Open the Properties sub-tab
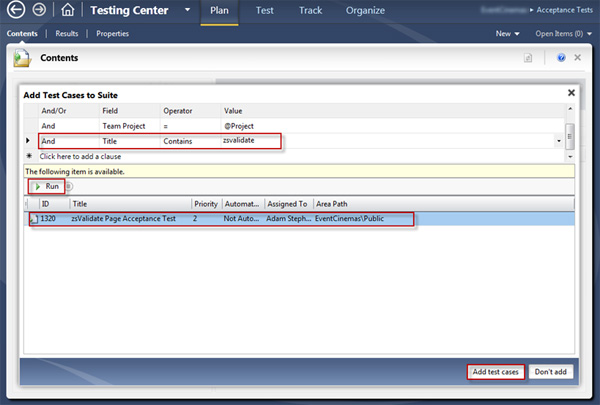This screenshot has height=405, width=600. coord(112,33)
